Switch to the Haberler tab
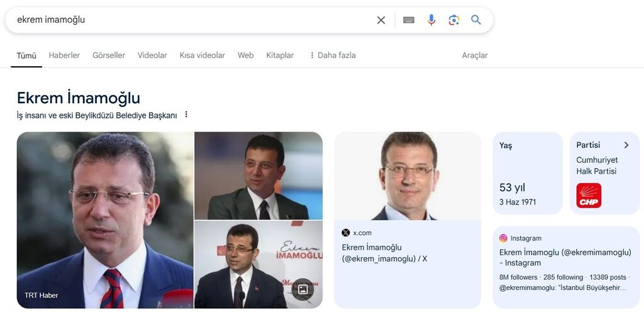This screenshot has width=644, height=314. pyautogui.click(x=64, y=55)
